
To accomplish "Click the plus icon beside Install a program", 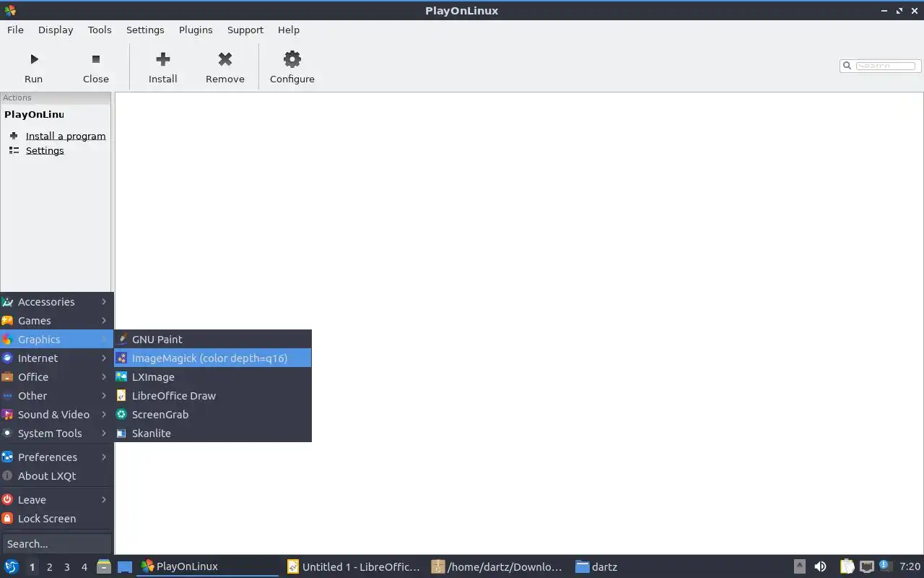I will coord(14,136).
